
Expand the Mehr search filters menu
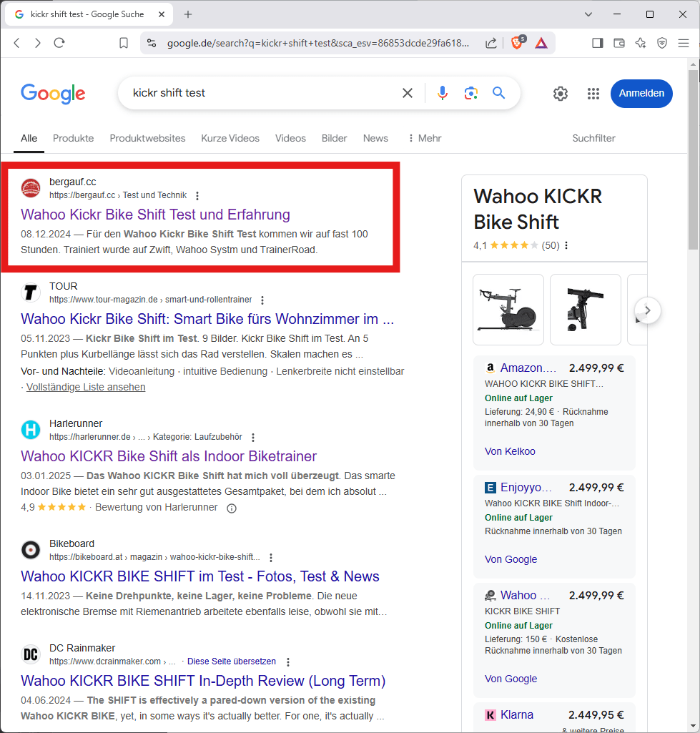pos(424,138)
